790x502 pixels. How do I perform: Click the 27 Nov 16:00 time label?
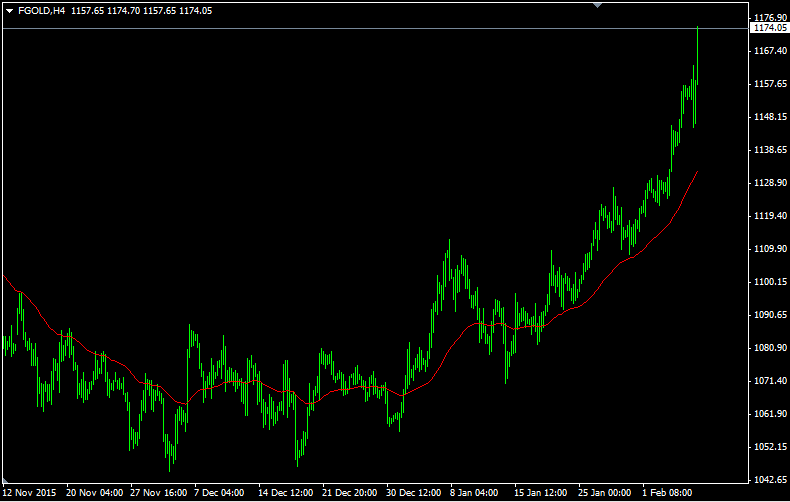(158, 492)
